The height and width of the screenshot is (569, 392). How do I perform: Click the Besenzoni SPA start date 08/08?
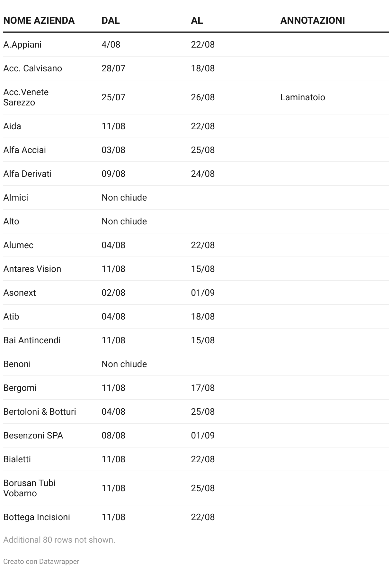click(x=113, y=435)
